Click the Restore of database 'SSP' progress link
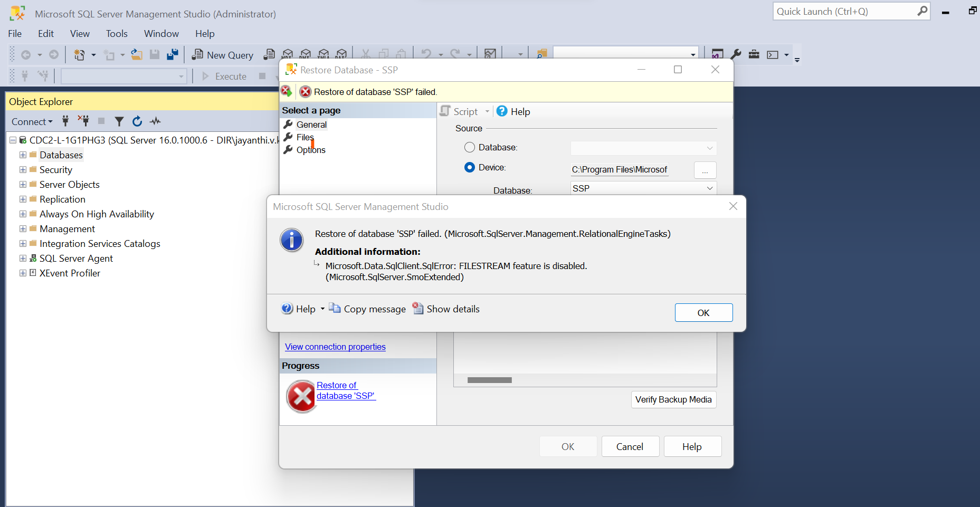Screen dimensions: 980x507 click(346, 390)
